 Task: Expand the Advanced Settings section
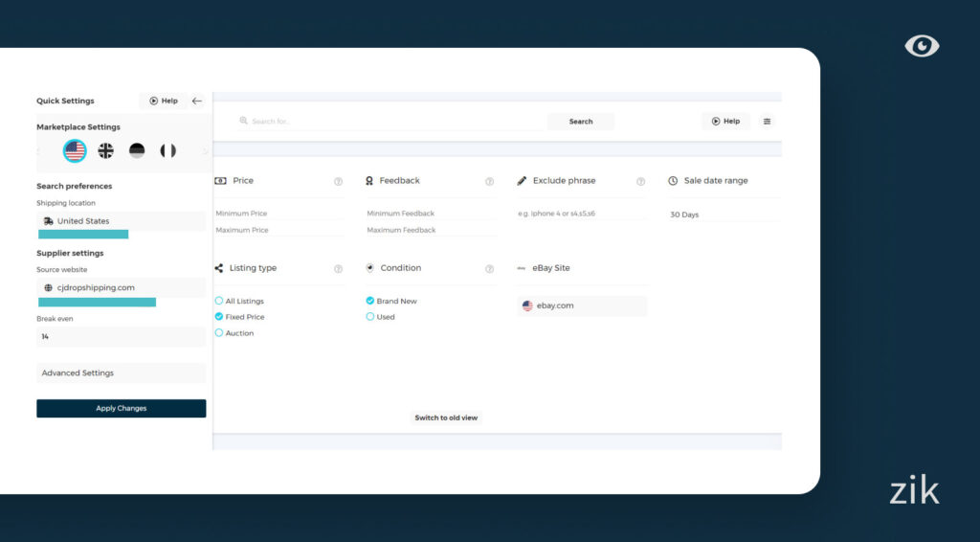coord(121,373)
